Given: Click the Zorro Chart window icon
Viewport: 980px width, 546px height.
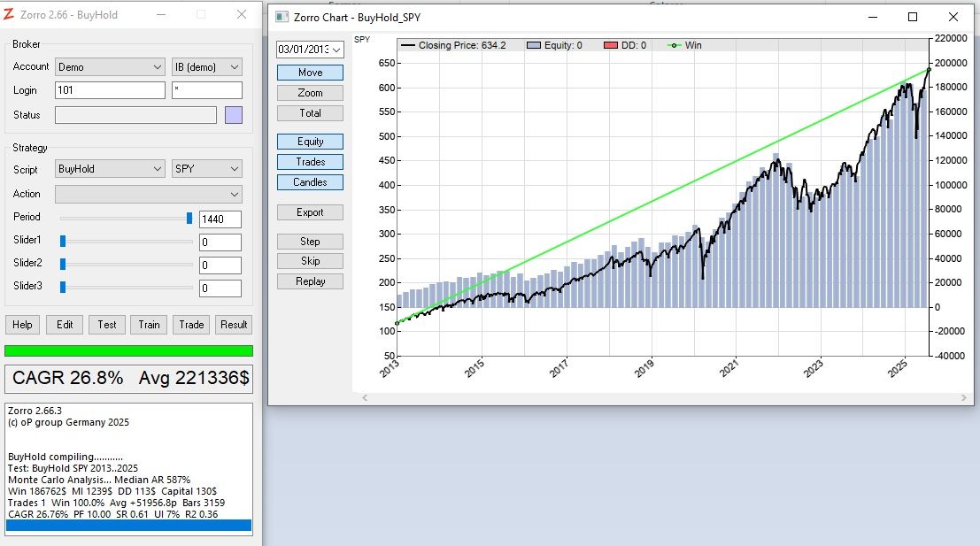Looking at the screenshot, I should point(282,17).
